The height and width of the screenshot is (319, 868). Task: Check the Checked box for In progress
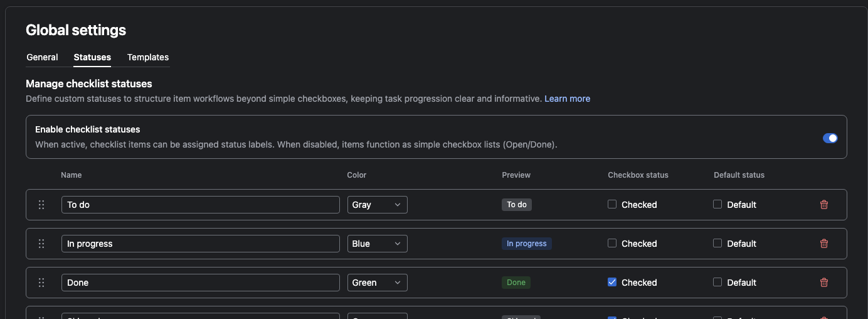[612, 243]
